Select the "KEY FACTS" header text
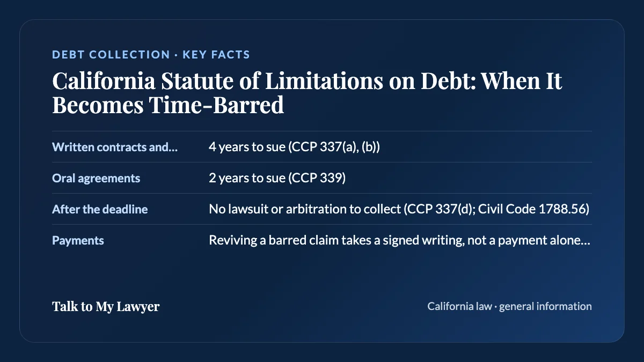The width and height of the screenshot is (644, 362). [x=216, y=55]
